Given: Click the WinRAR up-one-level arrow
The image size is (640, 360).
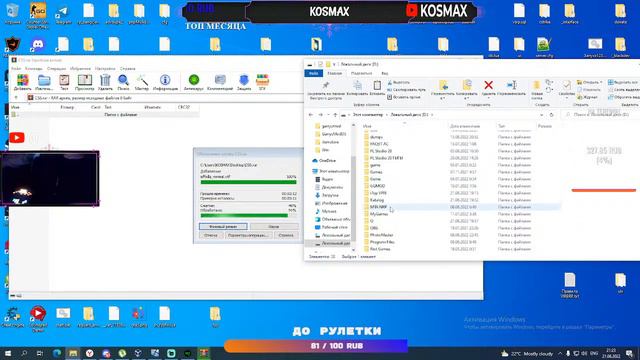Looking at the screenshot, I should 16,98.
